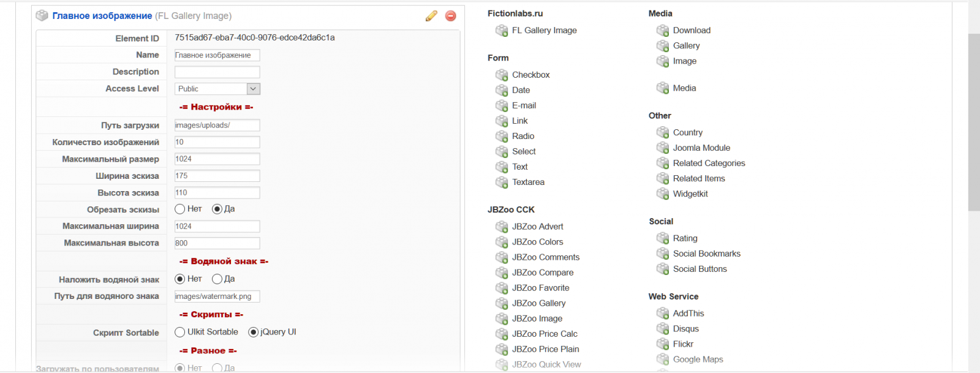The height and width of the screenshot is (373, 980).
Task: Click the Главное изображение element title
Action: coord(102,16)
